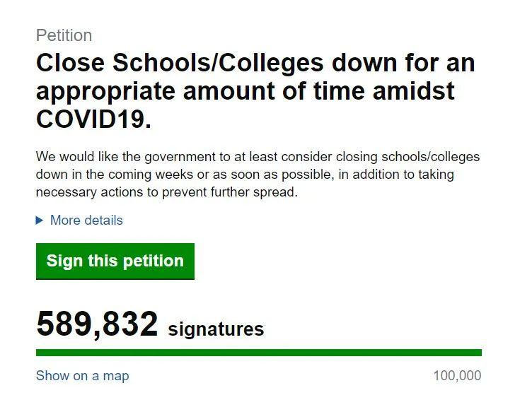
Task: Click the bold "signatures" label
Action: pyautogui.click(x=216, y=329)
